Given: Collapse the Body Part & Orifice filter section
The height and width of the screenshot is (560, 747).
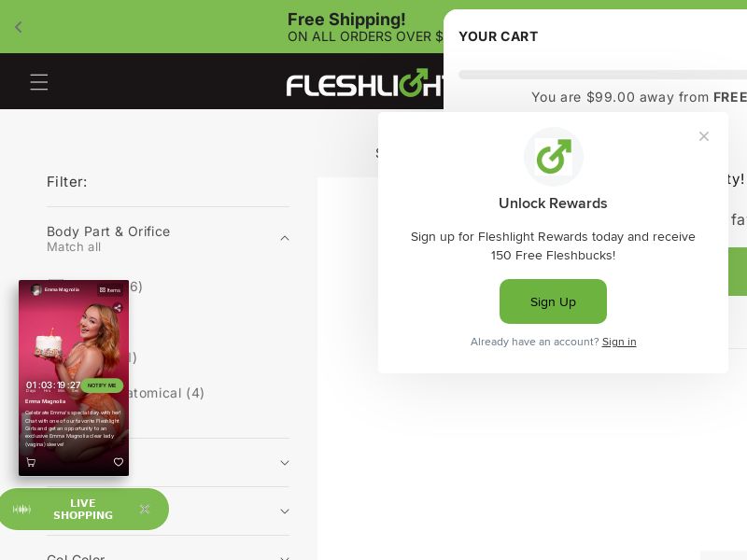Looking at the screenshot, I should pos(285,238).
